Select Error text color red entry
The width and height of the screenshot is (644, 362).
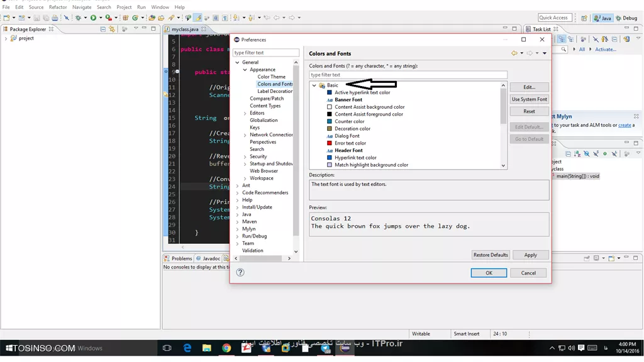point(346,143)
